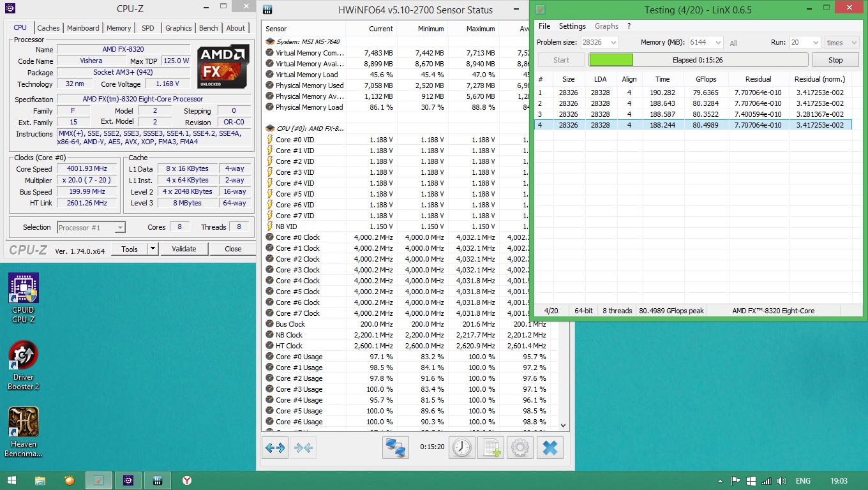The height and width of the screenshot is (490, 868).
Task: Switch to LinX from the taskbar
Action: tap(99, 480)
